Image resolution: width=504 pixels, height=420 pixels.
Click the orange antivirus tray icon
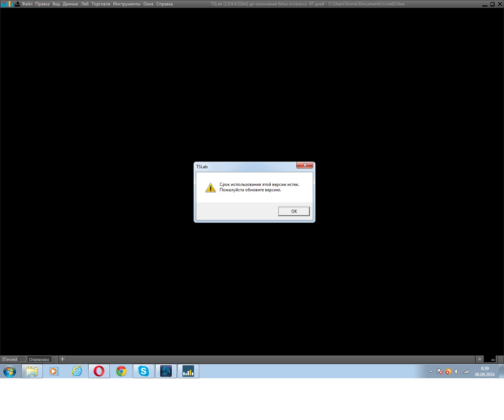[448, 372]
